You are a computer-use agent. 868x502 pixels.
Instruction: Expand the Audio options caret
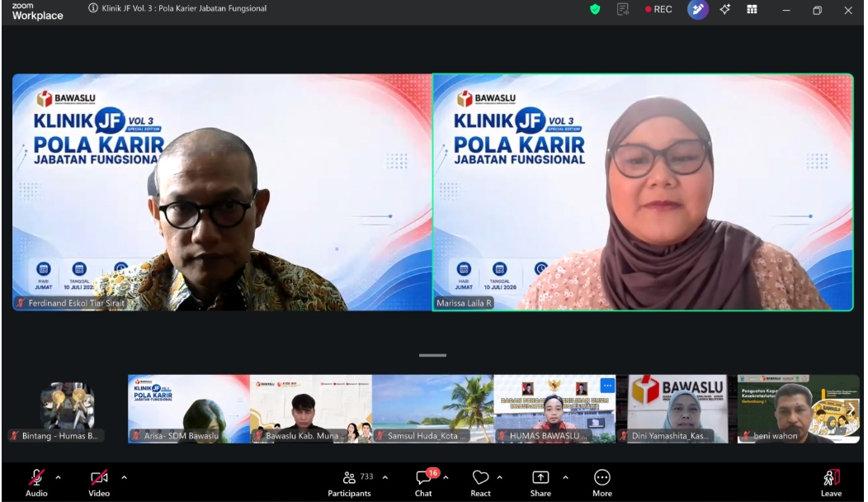pyautogui.click(x=58, y=477)
